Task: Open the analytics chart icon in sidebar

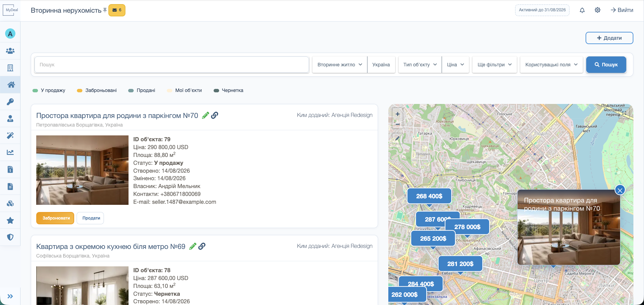Action: (x=10, y=152)
